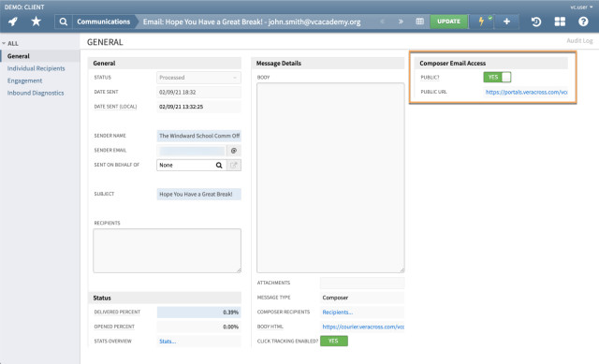Viewport: 599px width, 364px height.
Task: Click the Attachments field
Action: coord(362,283)
